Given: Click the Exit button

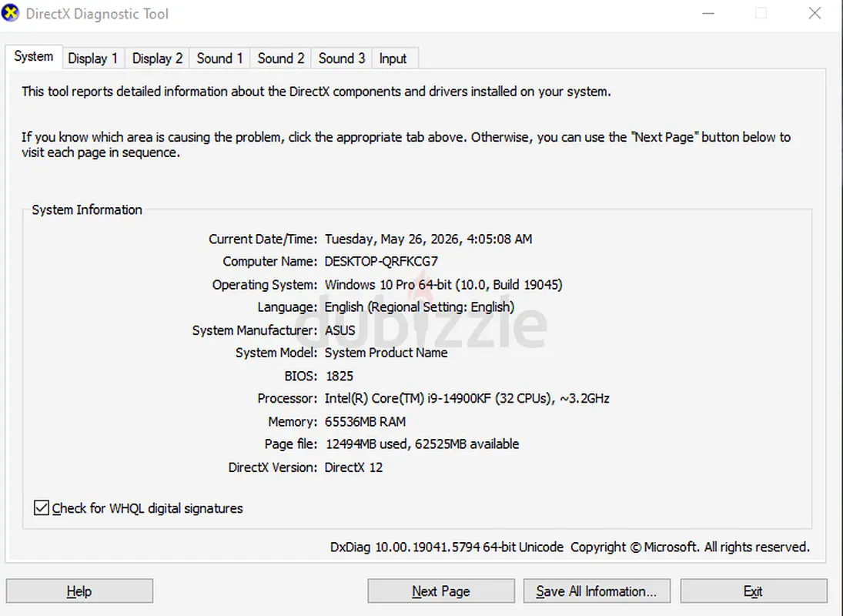Looking at the screenshot, I should pos(753,591).
